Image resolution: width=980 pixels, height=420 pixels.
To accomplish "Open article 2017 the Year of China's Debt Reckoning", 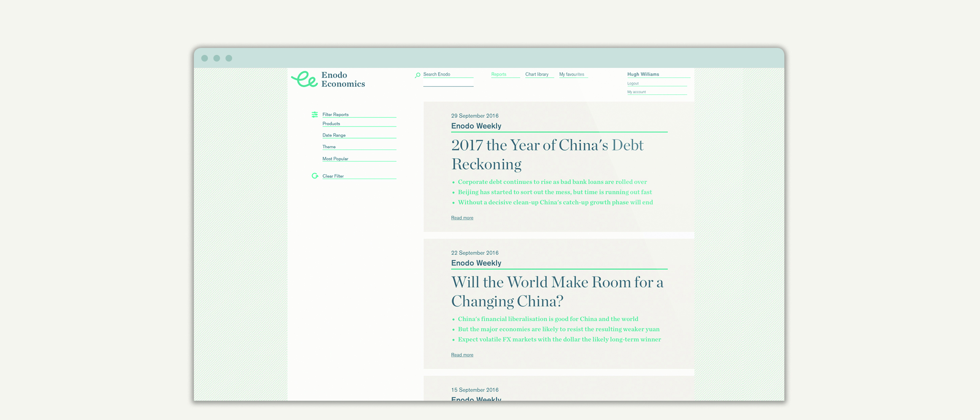I will (547, 154).
